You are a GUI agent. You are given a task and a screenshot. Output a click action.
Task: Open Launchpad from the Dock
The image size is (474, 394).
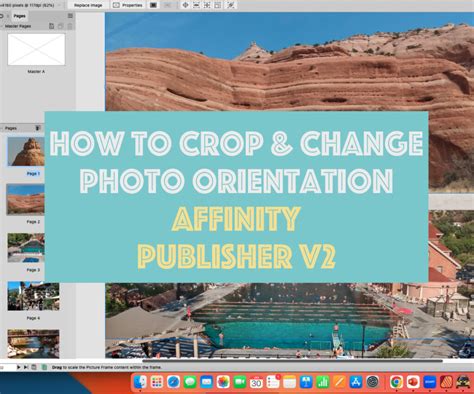pyautogui.click(x=157, y=382)
